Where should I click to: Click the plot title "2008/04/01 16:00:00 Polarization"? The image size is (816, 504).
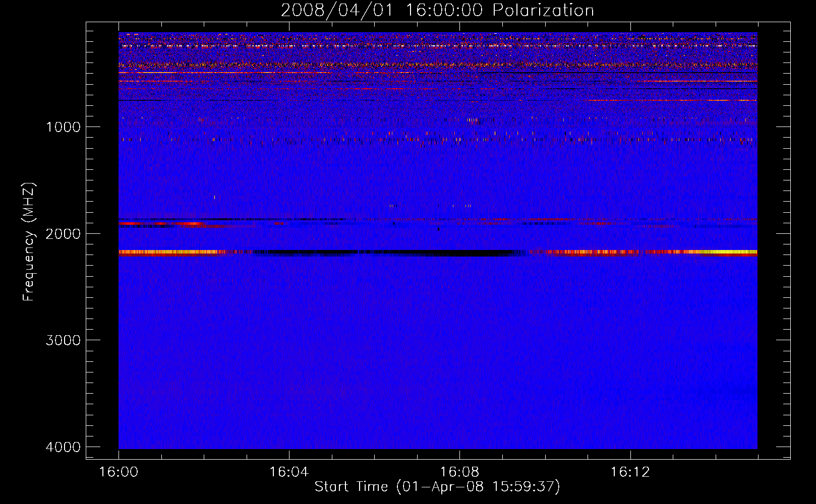pos(437,10)
